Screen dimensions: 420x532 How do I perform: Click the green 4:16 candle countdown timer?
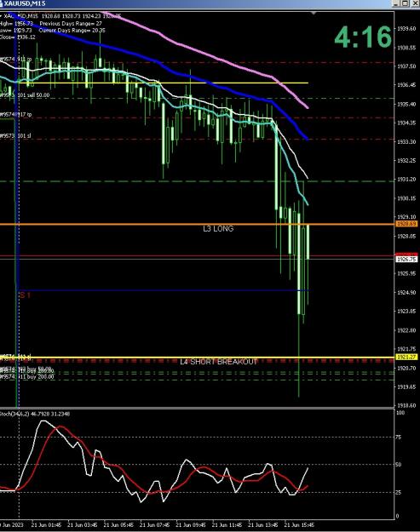pyautogui.click(x=363, y=37)
